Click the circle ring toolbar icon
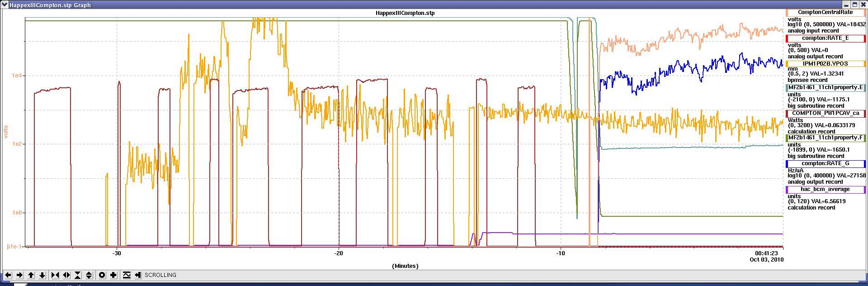868x286 pixels. [102, 275]
